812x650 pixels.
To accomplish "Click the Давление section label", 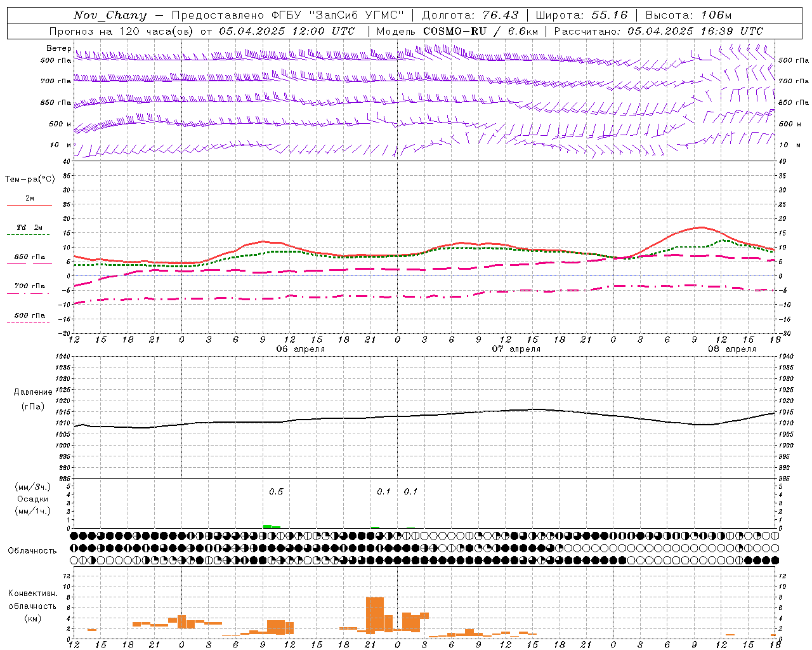I will click(x=33, y=392).
